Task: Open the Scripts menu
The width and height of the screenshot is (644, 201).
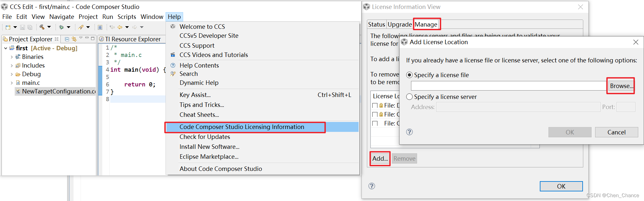Action: pyautogui.click(x=127, y=17)
